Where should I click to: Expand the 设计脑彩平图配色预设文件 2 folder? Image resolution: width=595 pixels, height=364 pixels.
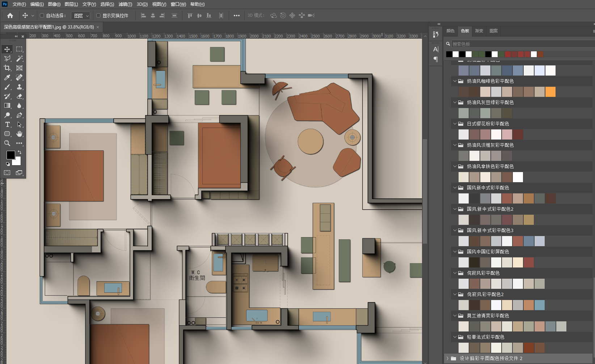pos(448,358)
